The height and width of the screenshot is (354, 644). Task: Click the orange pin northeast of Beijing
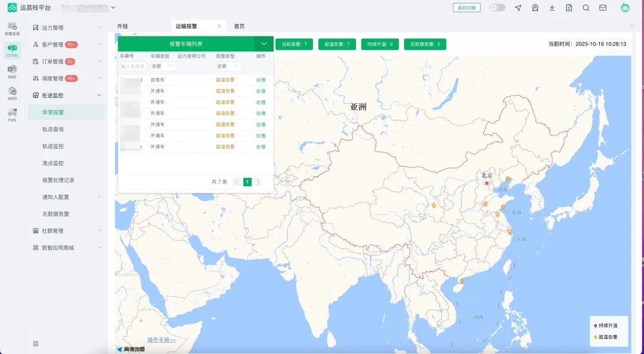point(507,179)
